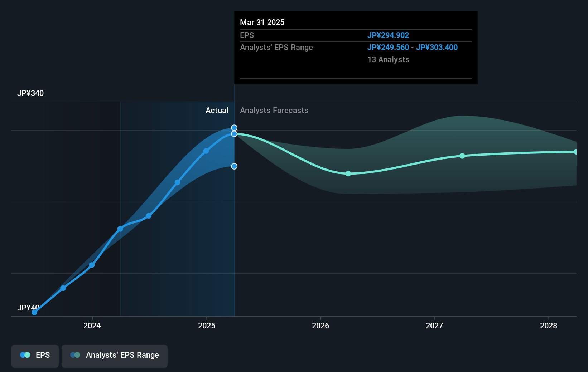Select the EPS data point at start of 2024
The width and height of the screenshot is (588, 372).
(x=92, y=265)
